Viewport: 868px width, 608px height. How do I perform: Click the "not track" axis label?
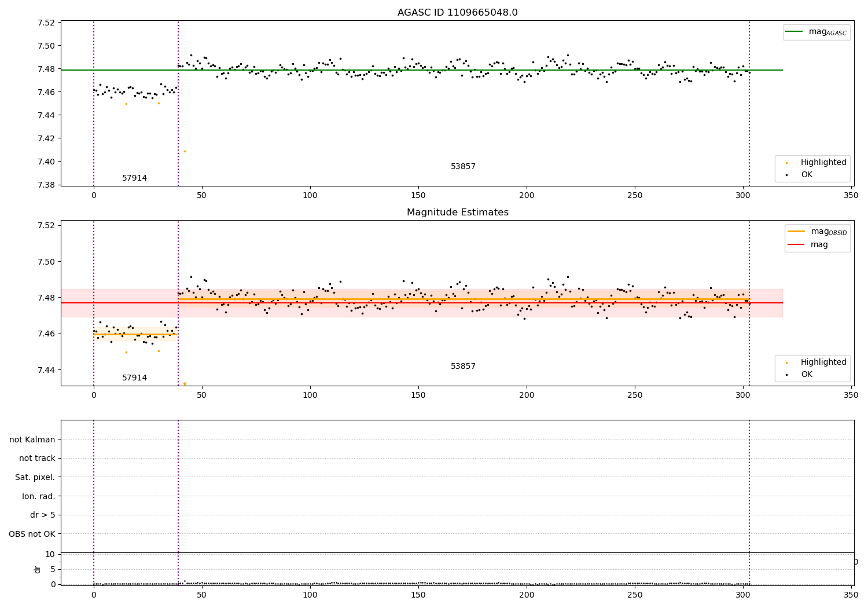coord(37,459)
